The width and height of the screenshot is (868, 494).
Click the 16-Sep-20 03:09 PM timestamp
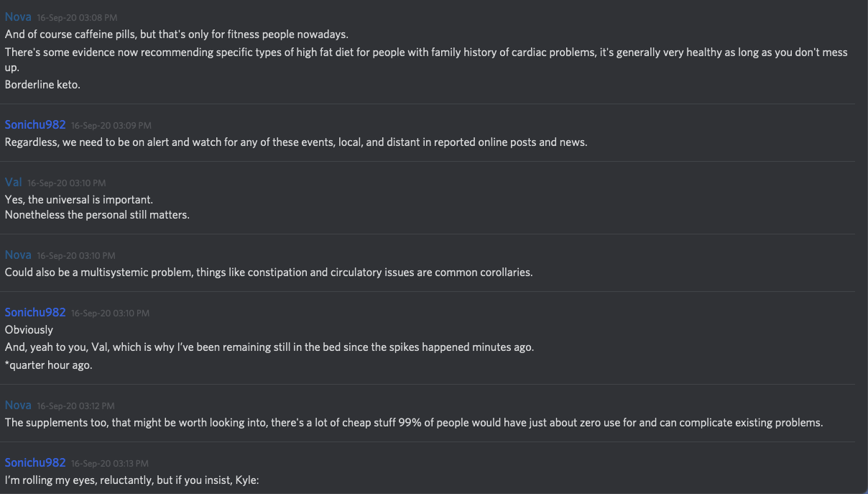[x=111, y=125]
